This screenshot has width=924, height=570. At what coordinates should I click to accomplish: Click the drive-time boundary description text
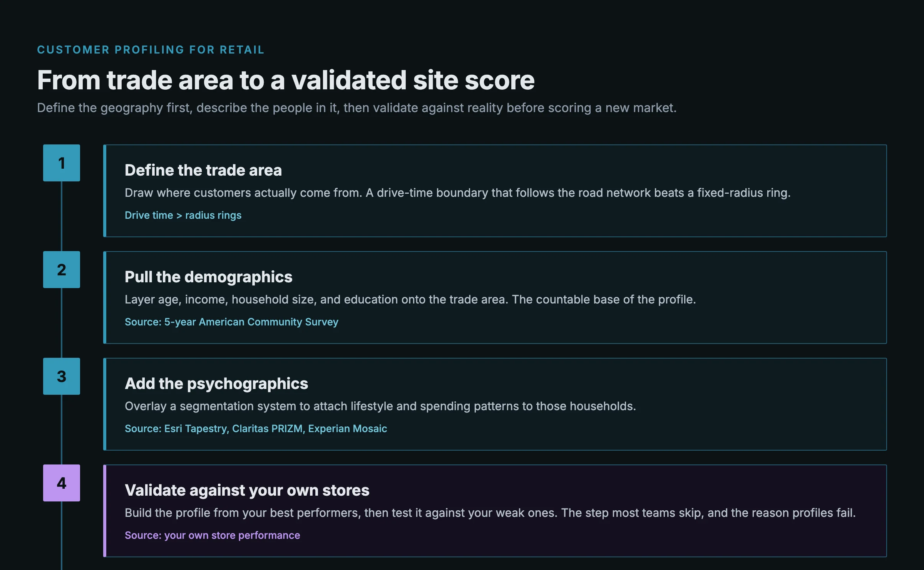(x=458, y=193)
